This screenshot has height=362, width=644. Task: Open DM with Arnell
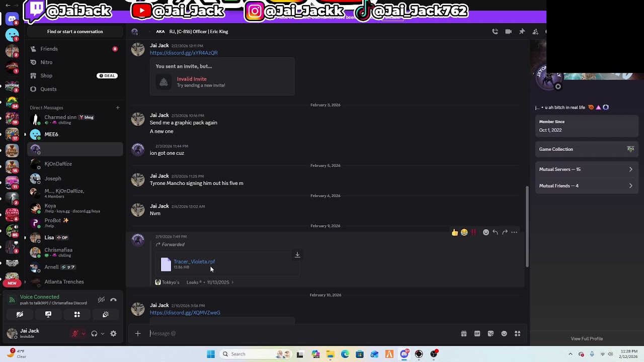(75, 267)
